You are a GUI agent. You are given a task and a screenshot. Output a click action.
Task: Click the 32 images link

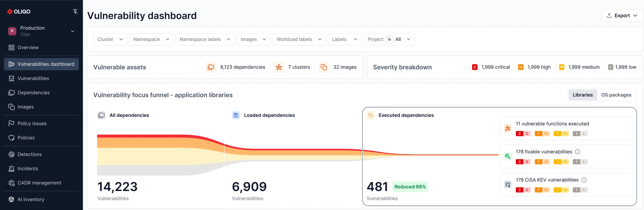tap(345, 67)
